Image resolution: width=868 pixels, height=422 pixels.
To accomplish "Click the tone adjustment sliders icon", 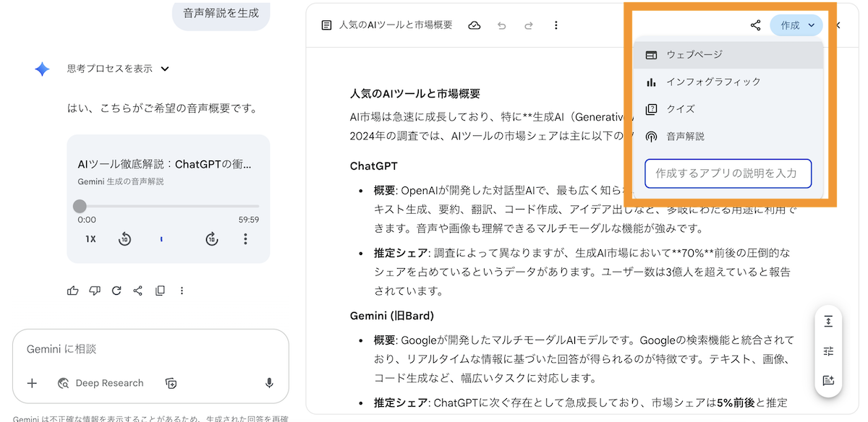I will click(x=828, y=351).
